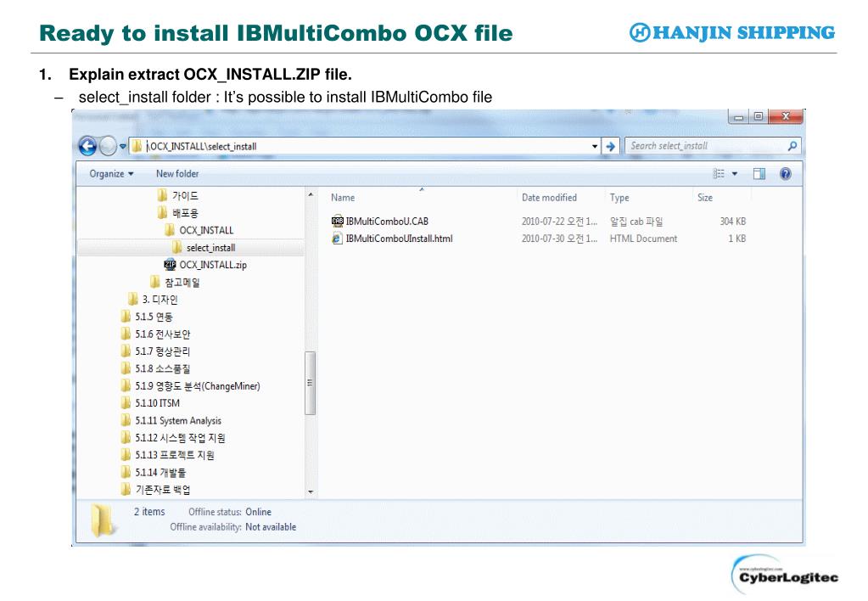
Task: Click the Help question mark icon
Action: point(785,174)
